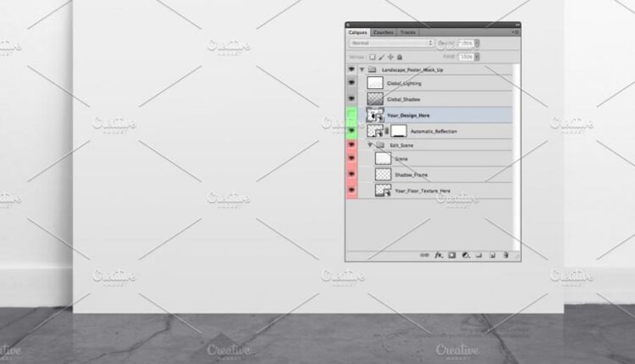Click the Your_Design_Here smart object thumbnail
635x364 pixels.
[375, 114]
